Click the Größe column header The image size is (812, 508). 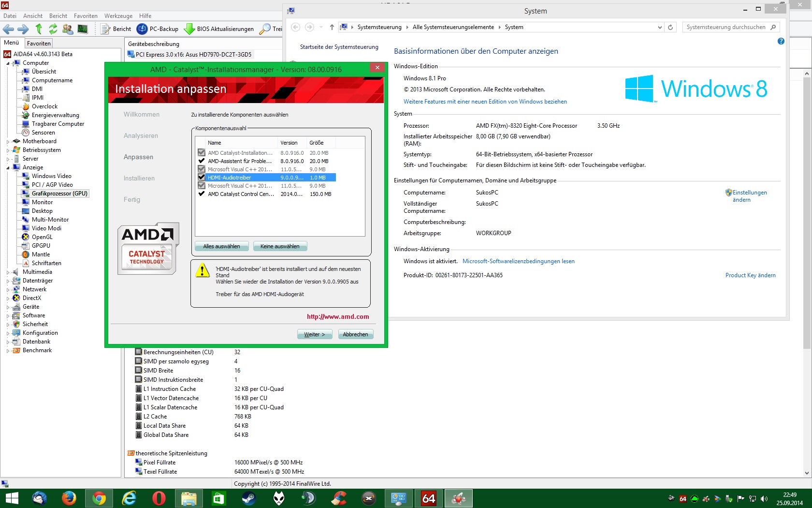point(320,143)
